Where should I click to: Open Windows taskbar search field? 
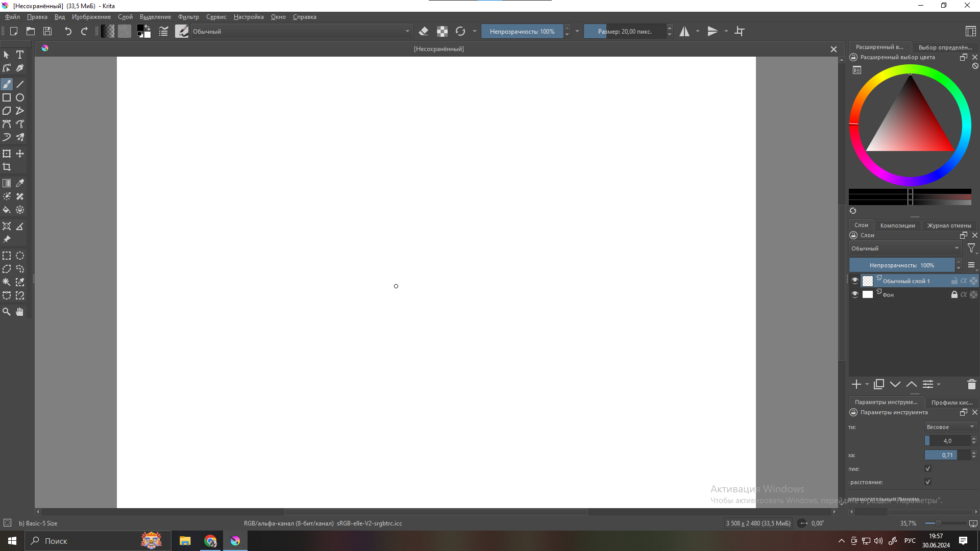pos(56,541)
